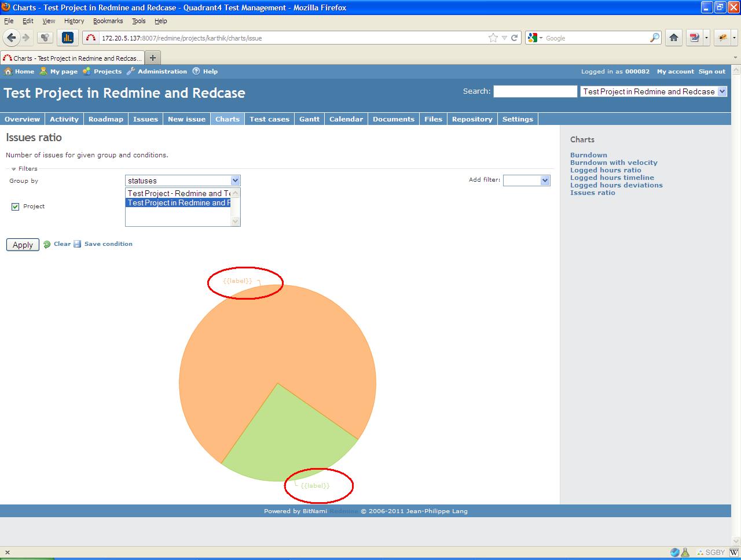Click the flask icon in status bar

pos(685,552)
